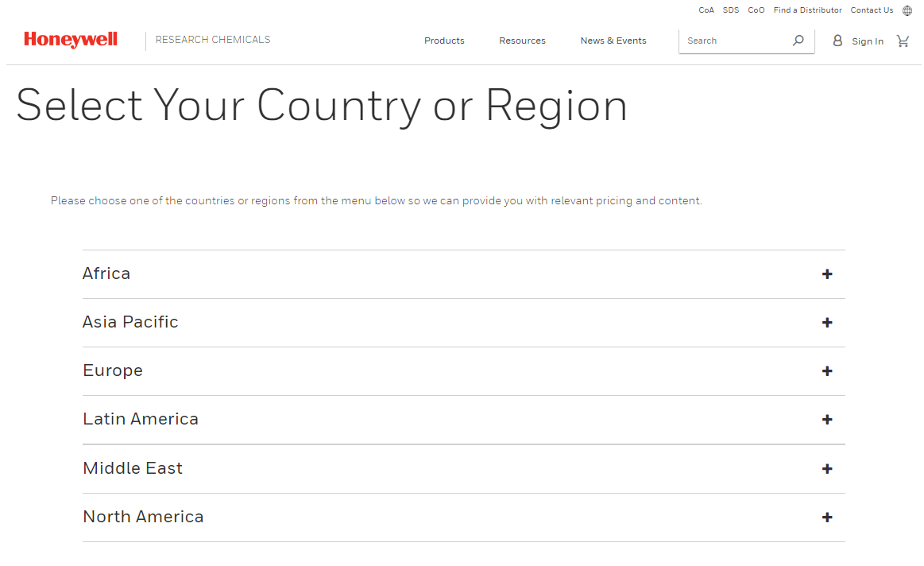
Task: Open the shopping cart icon
Action: [903, 41]
